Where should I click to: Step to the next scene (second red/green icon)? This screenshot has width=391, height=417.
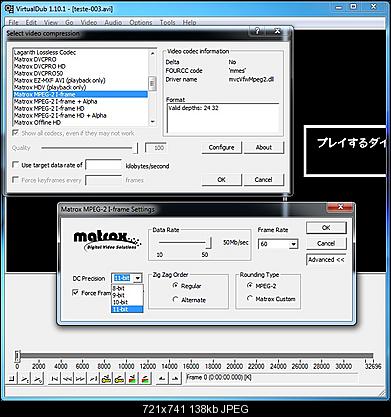[x=145, y=379]
